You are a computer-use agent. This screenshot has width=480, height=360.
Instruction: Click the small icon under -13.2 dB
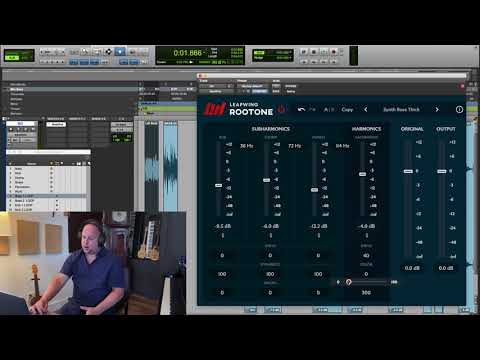(x=318, y=236)
